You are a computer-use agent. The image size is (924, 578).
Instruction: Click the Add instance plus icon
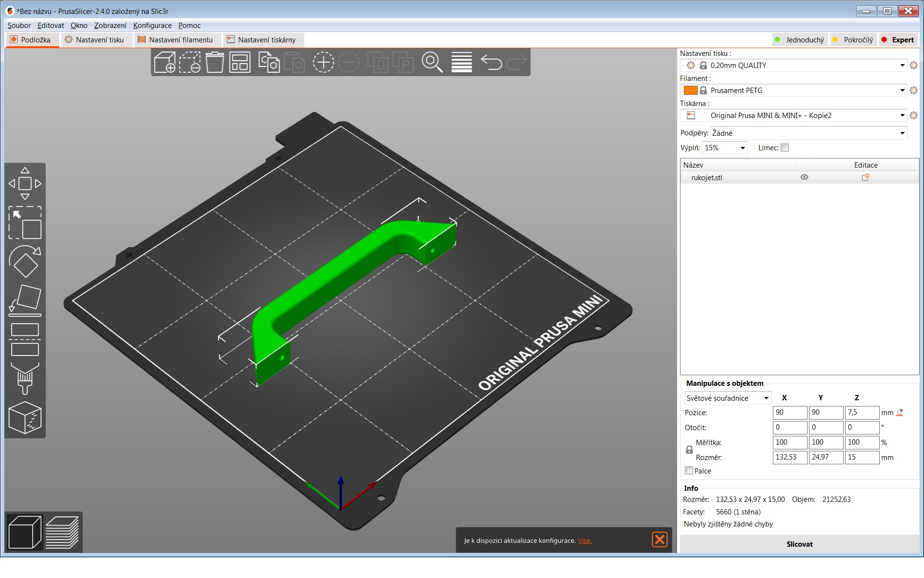pyautogui.click(x=323, y=62)
